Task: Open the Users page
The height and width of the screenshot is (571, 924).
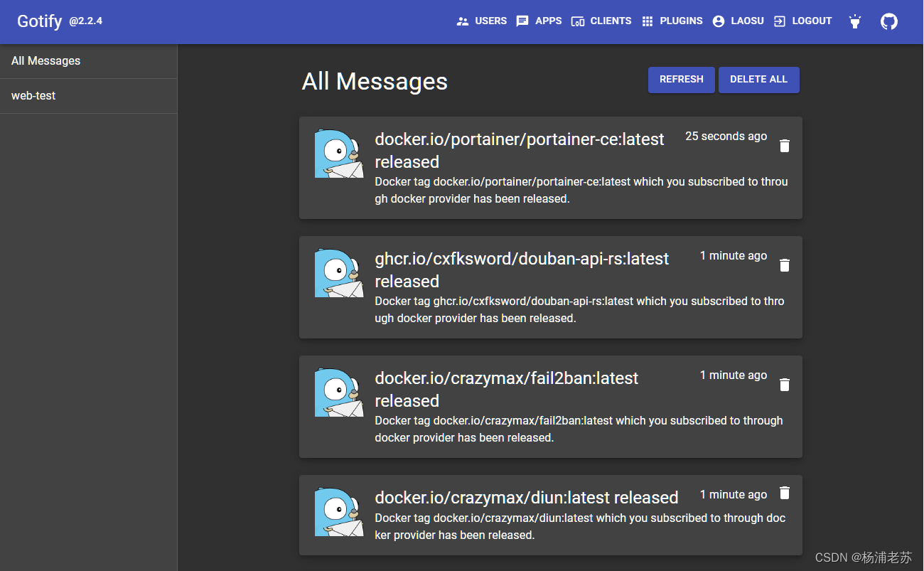Action: click(482, 21)
